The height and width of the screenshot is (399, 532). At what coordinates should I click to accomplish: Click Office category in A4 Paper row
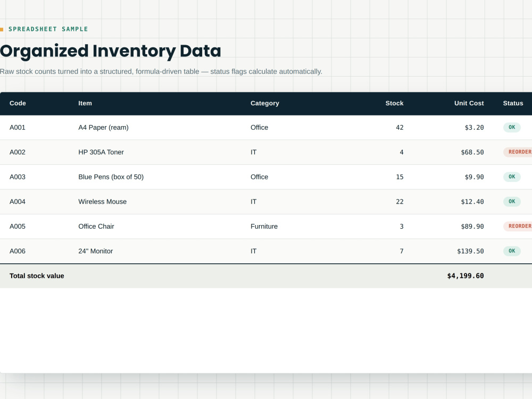point(259,128)
